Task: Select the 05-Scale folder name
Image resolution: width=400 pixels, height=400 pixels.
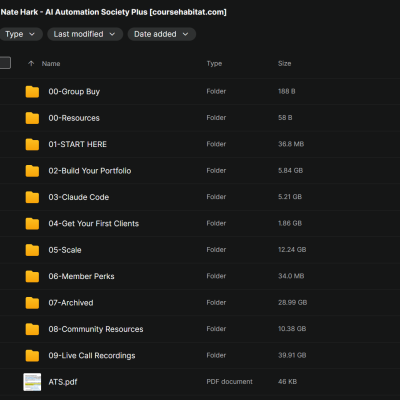Action: (65, 250)
